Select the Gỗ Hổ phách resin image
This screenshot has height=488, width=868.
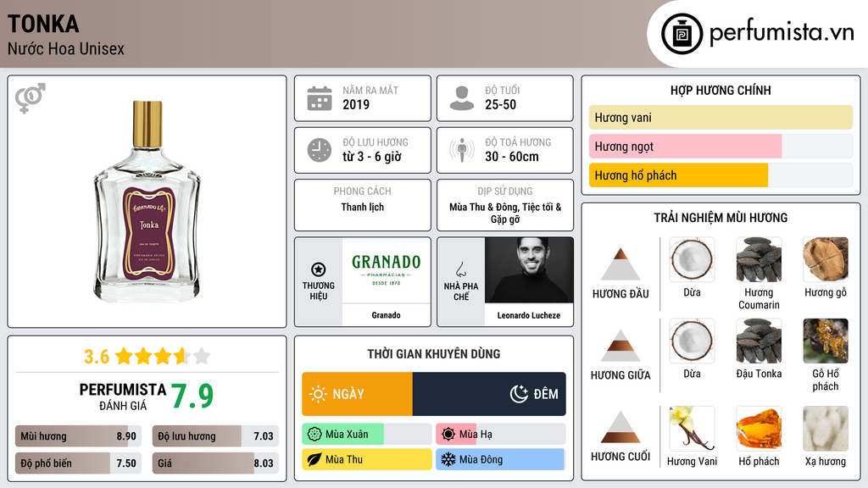[826, 341]
